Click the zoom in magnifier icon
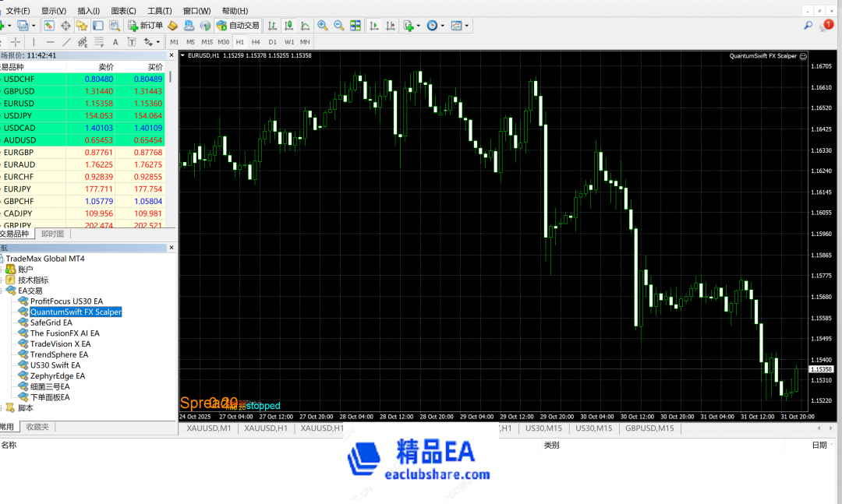Screen dimensions: 842x504 click(323, 26)
